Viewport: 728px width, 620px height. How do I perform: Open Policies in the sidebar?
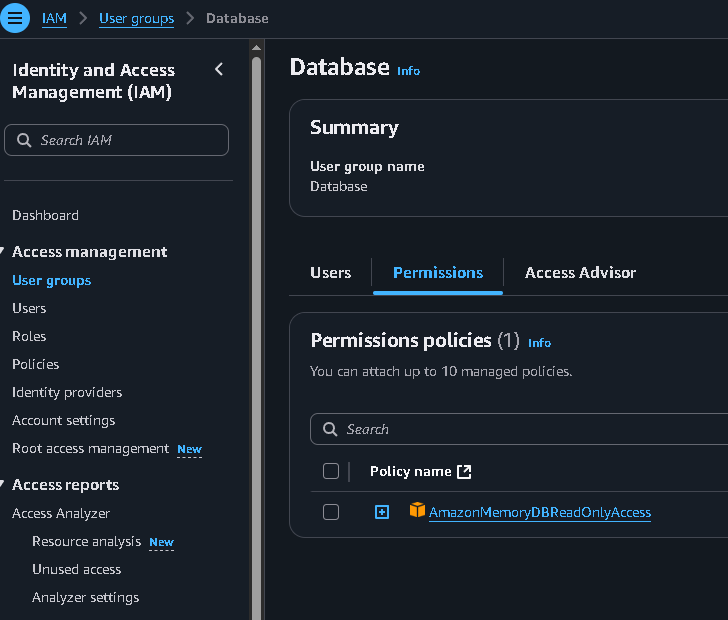click(36, 364)
